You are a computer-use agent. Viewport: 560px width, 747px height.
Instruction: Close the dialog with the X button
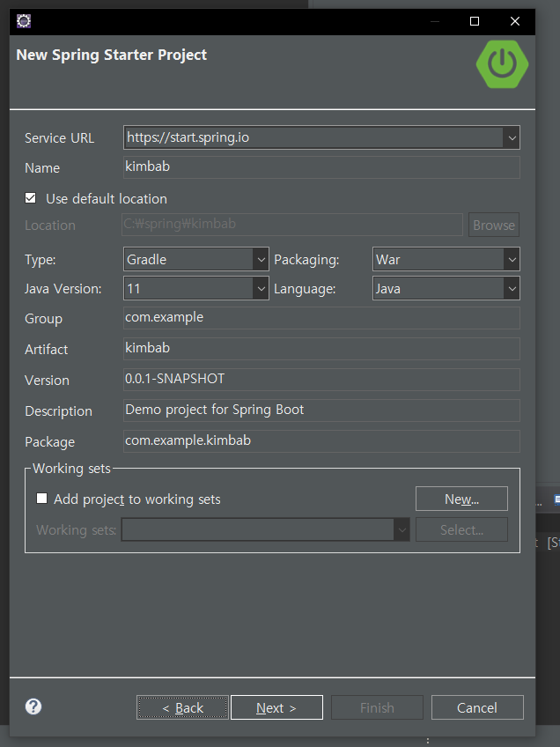coord(515,21)
